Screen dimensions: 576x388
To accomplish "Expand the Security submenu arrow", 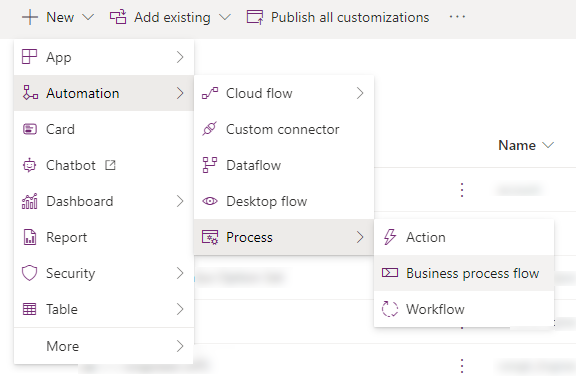I will click(x=180, y=273).
